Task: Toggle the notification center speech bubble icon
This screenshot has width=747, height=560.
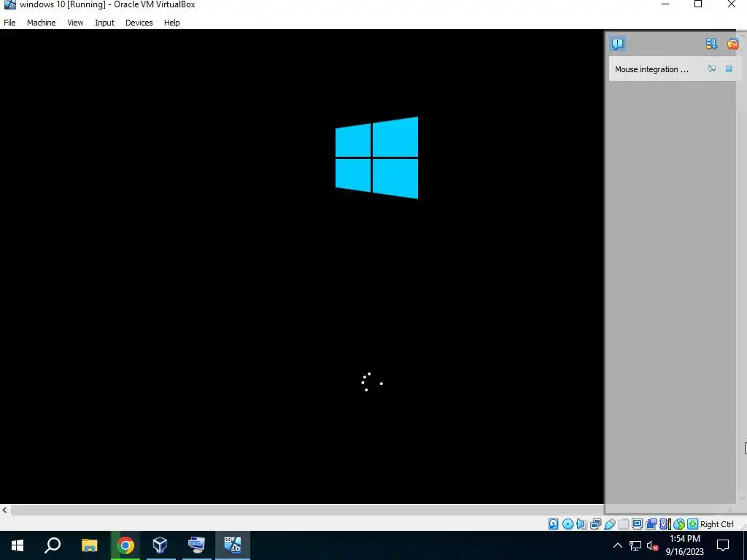Action: [x=618, y=44]
